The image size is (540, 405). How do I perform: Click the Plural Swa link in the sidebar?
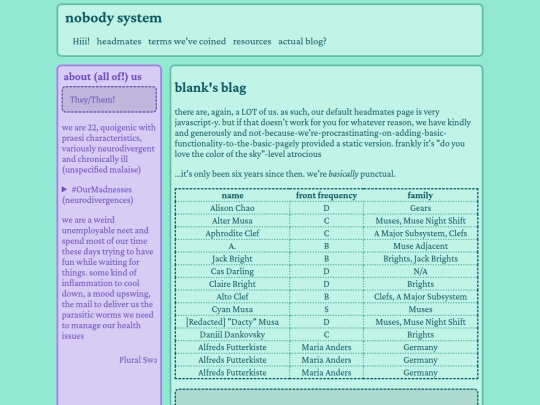(x=138, y=360)
